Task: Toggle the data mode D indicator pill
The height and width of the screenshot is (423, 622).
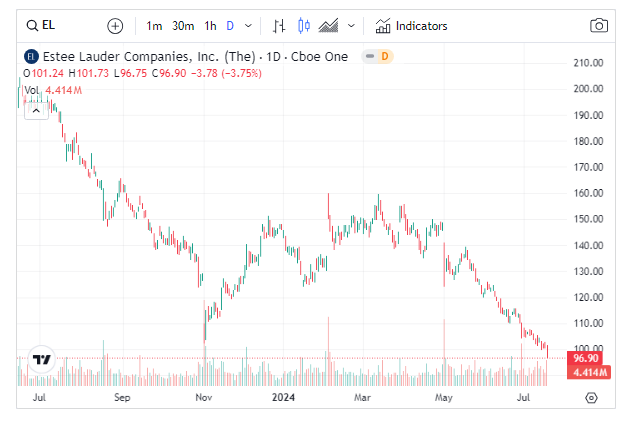Action: 377,56
